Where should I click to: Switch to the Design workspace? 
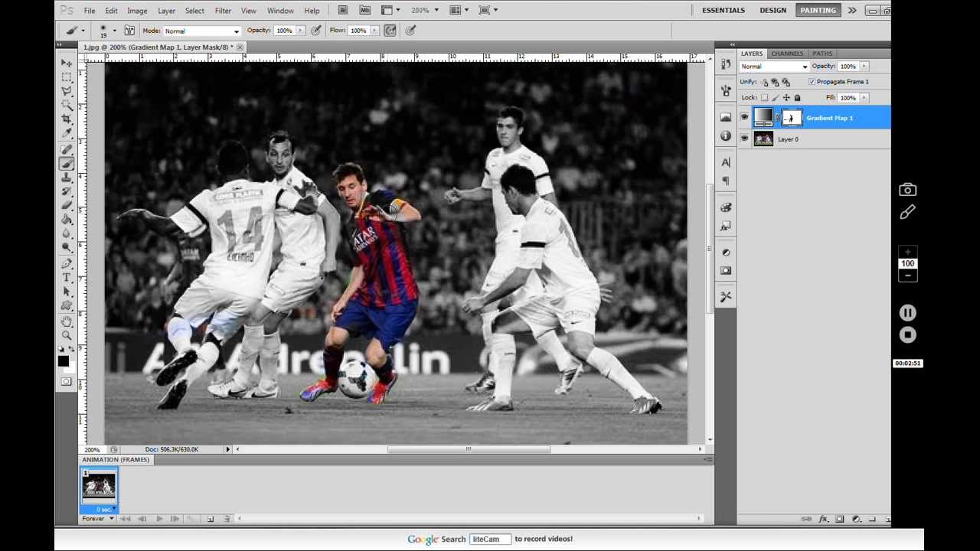coord(773,10)
